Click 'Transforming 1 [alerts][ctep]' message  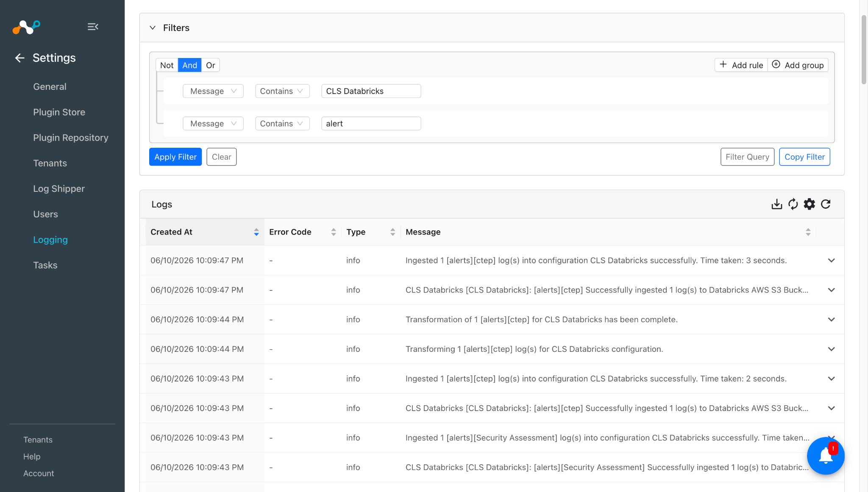pyautogui.click(x=534, y=349)
